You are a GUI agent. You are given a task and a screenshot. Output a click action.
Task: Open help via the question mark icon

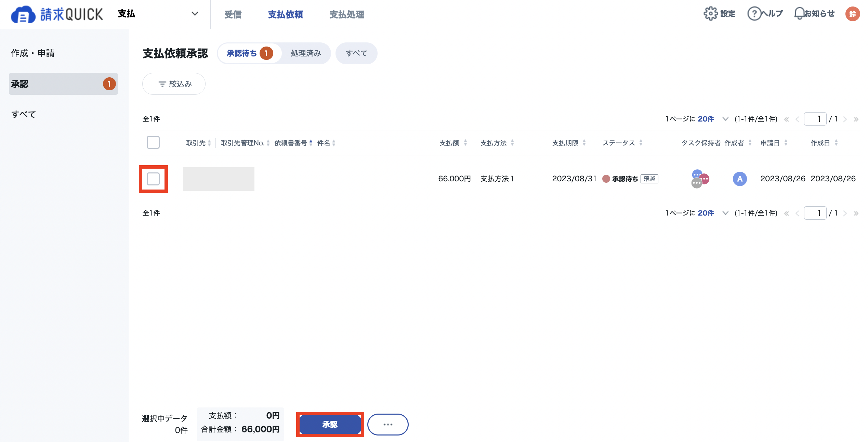tap(754, 14)
